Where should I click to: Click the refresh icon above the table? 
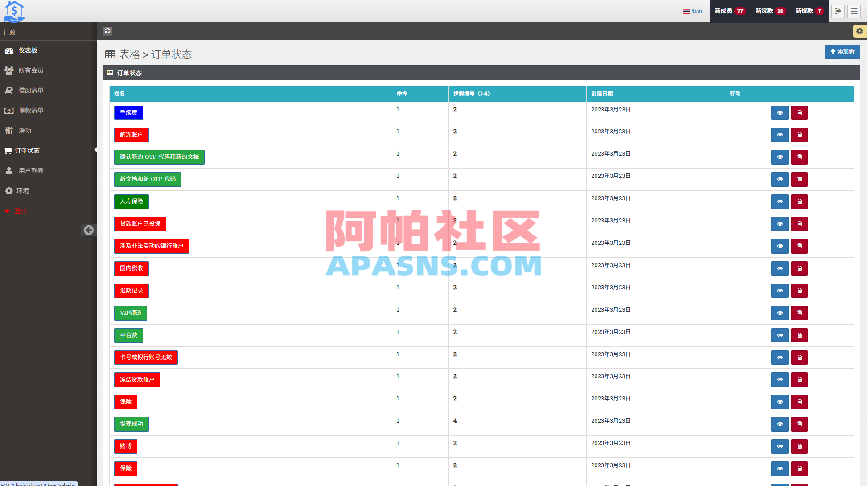coord(107,31)
